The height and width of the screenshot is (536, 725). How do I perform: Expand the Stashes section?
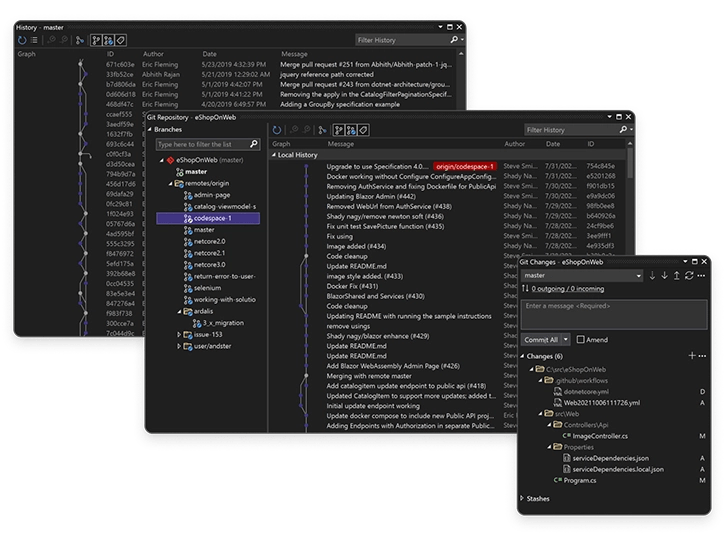point(522,499)
